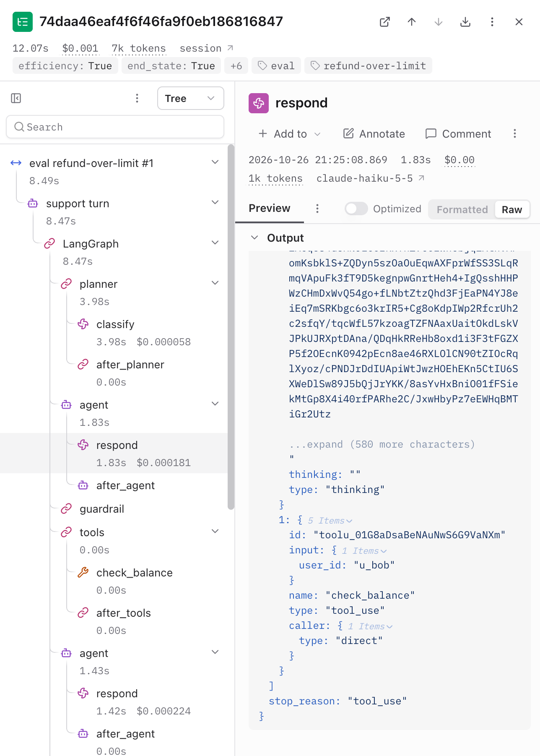Click the tree panel vertical scrollbar

231,327
